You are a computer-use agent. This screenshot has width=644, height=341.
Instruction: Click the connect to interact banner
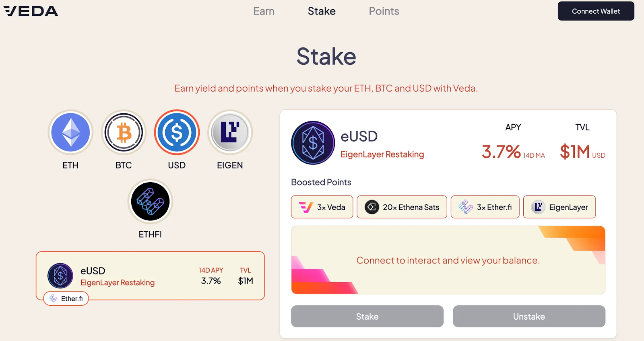coord(448,260)
